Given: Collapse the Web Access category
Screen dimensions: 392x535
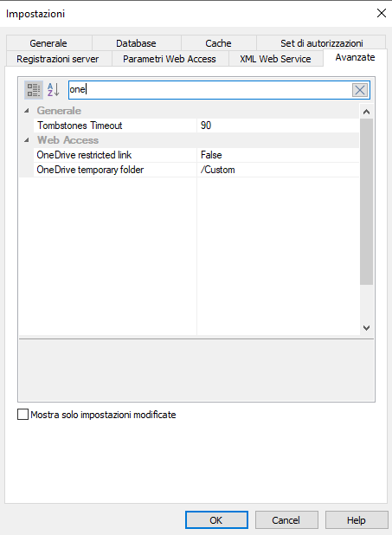Looking at the screenshot, I should point(27,140).
